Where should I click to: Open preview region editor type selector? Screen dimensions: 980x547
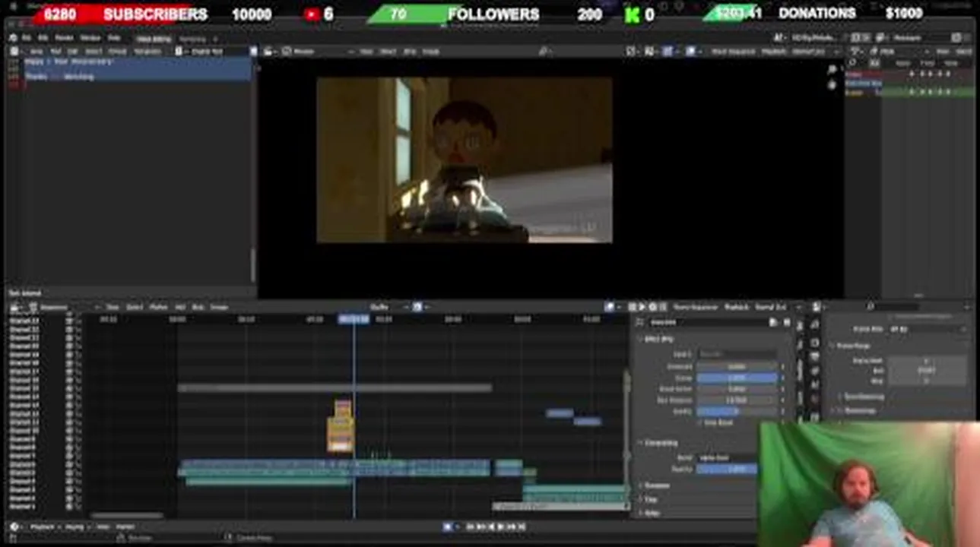[270, 52]
